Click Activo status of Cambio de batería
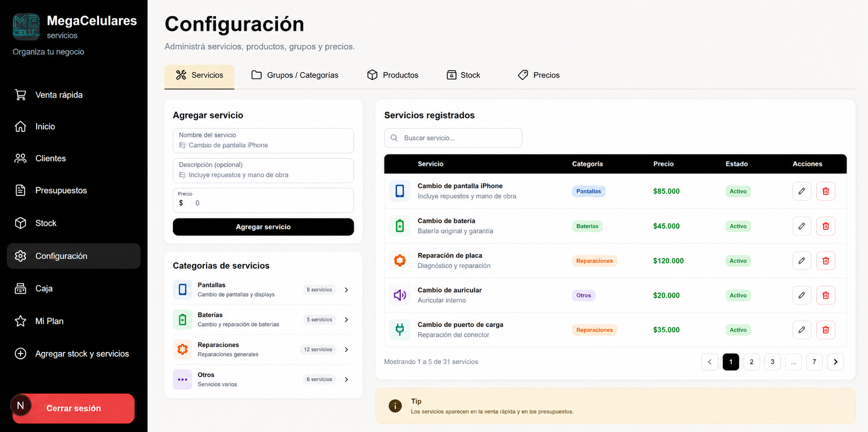Image resolution: width=868 pixels, height=432 pixels. point(738,226)
